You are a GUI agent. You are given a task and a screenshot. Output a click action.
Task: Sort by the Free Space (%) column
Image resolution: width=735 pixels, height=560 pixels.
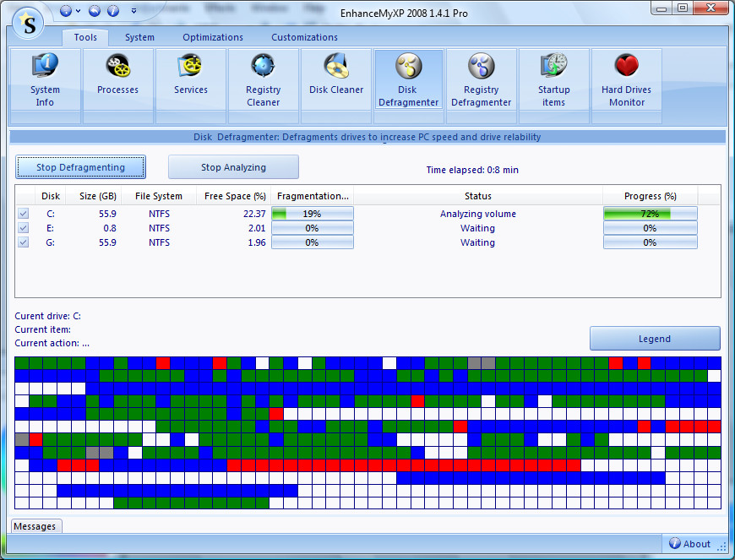(235, 196)
